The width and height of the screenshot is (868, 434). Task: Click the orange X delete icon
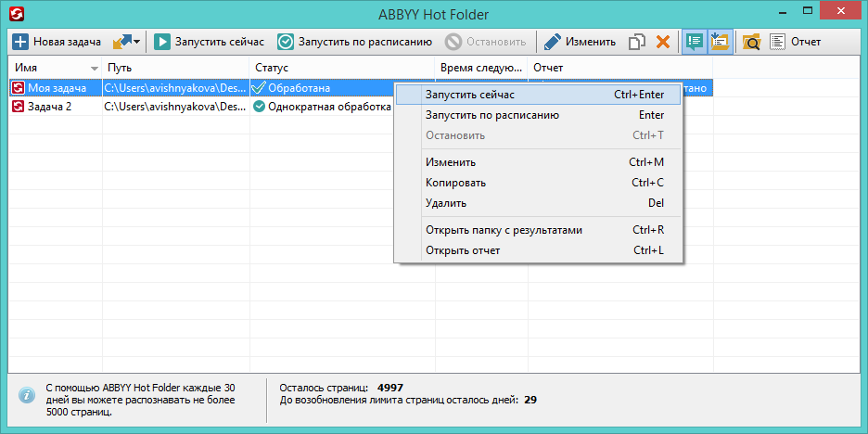point(663,42)
